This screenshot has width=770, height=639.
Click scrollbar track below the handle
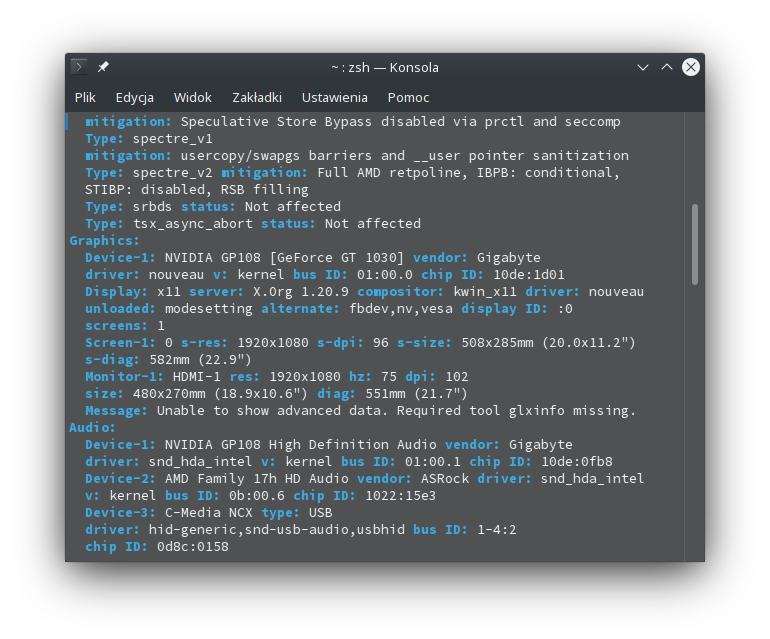[694, 420]
